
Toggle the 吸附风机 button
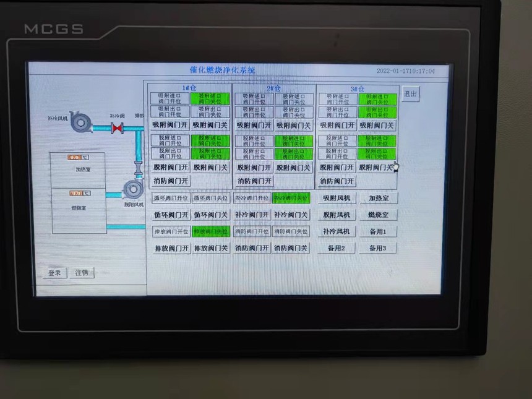(337, 198)
